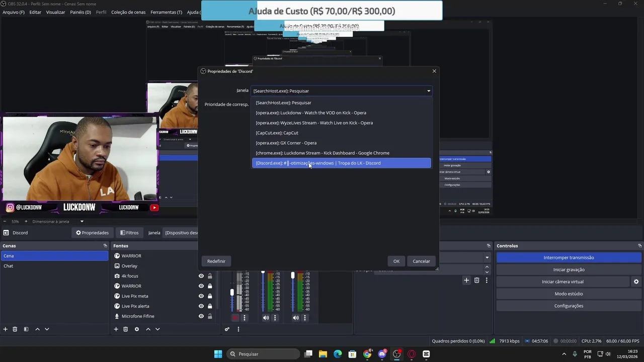The image size is (644, 362).
Task: Choose CapCut.exe window in list
Action: point(341,133)
